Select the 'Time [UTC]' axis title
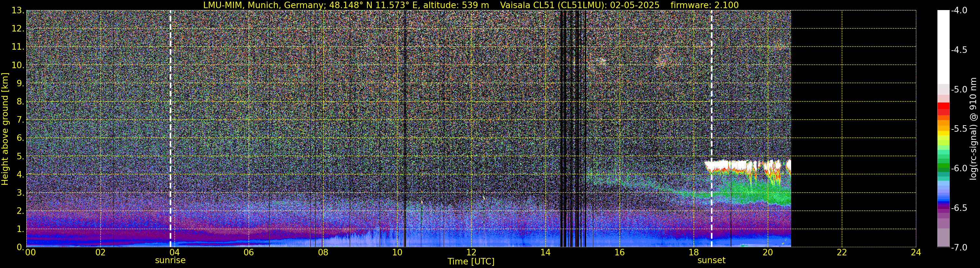This screenshot has height=268, width=980. (x=471, y=261)
